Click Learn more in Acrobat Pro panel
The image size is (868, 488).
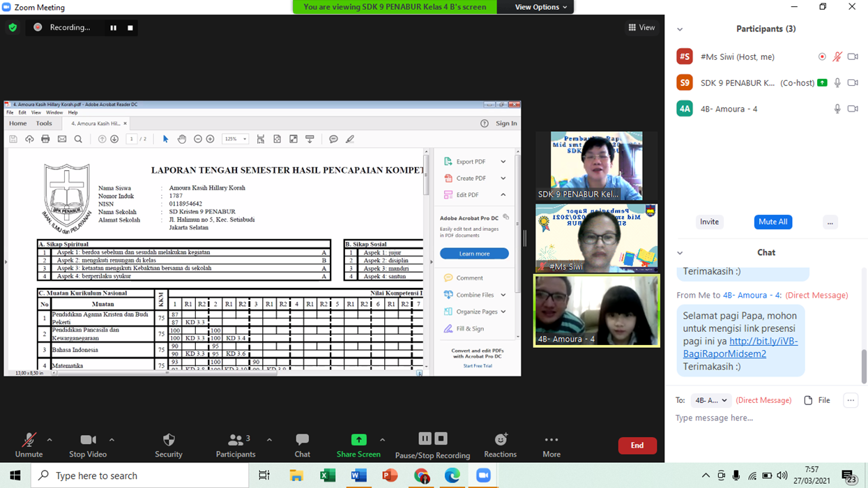474,254
